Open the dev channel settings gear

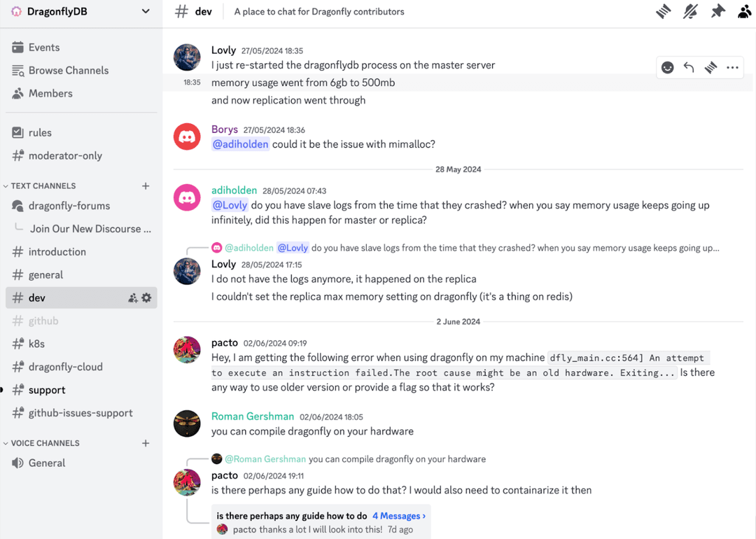click(146, 297)
